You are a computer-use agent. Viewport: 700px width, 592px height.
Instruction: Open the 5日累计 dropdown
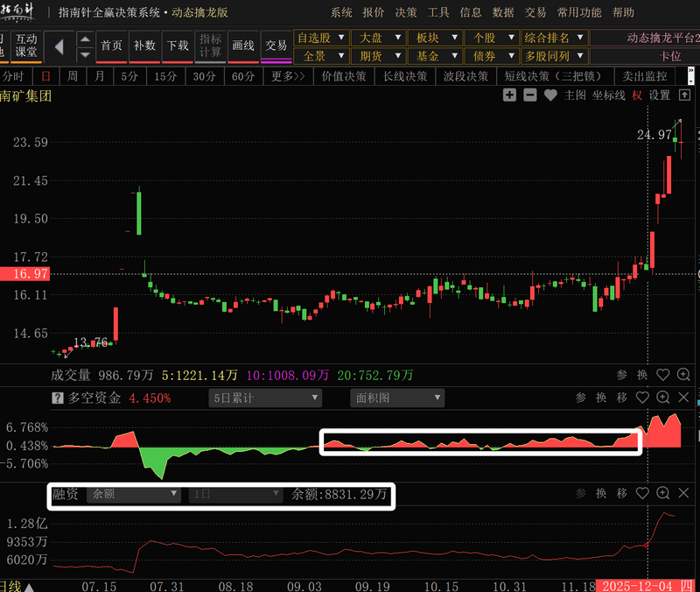tap(265, 398)
